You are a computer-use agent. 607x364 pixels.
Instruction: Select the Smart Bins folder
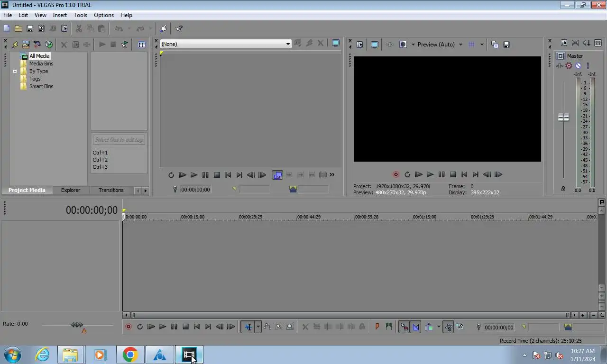41,86
